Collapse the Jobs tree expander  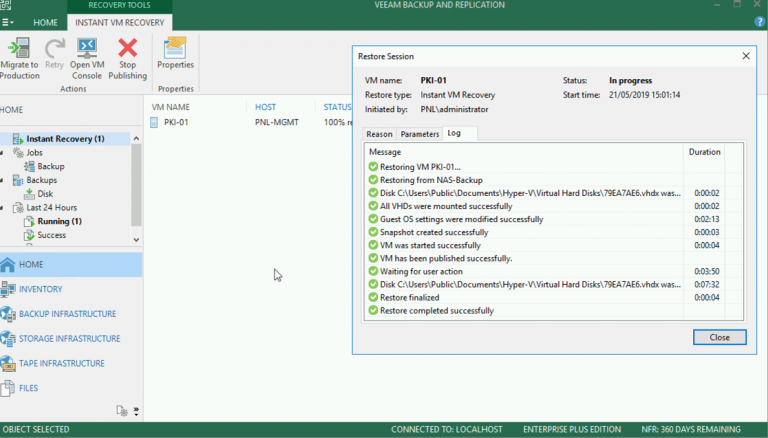(x=2, y=153)
